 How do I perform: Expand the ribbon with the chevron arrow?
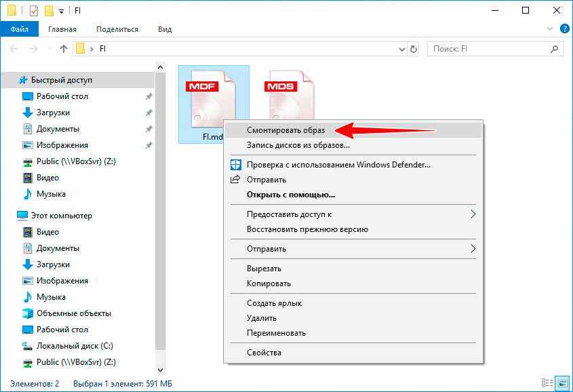[550, 29]
